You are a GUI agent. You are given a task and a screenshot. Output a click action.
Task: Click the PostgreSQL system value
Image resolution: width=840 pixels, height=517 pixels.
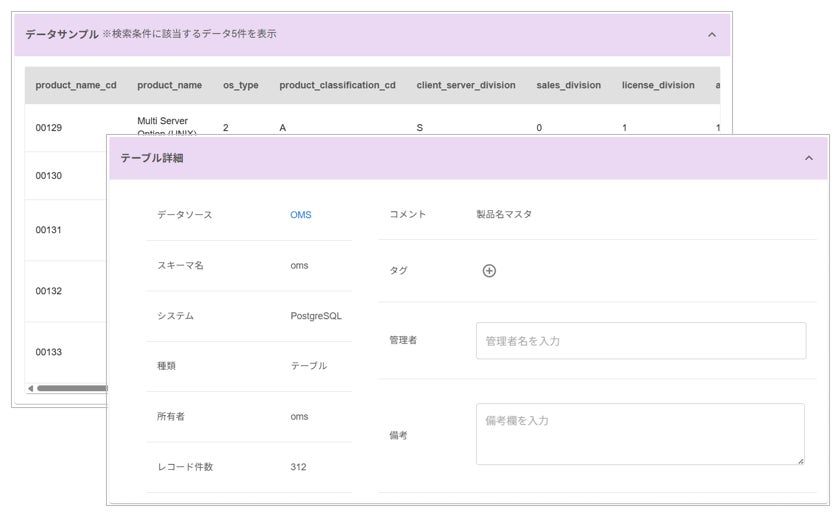click(316, 316)
